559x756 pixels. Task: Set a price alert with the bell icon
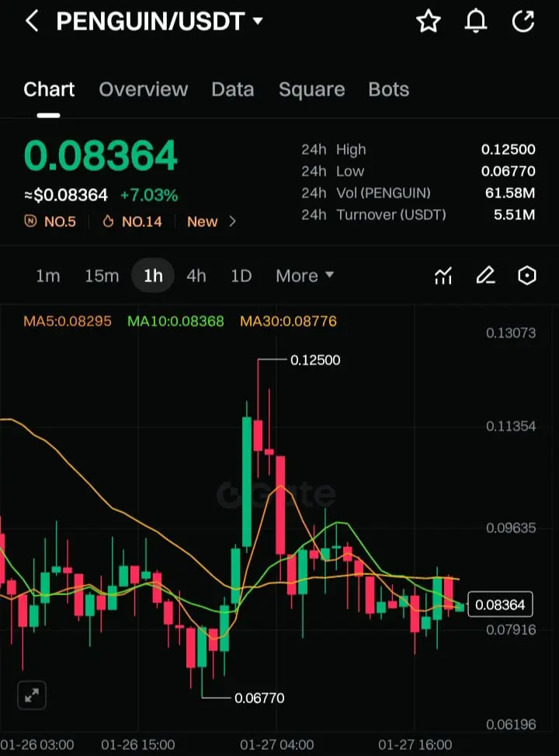point(476,21)
